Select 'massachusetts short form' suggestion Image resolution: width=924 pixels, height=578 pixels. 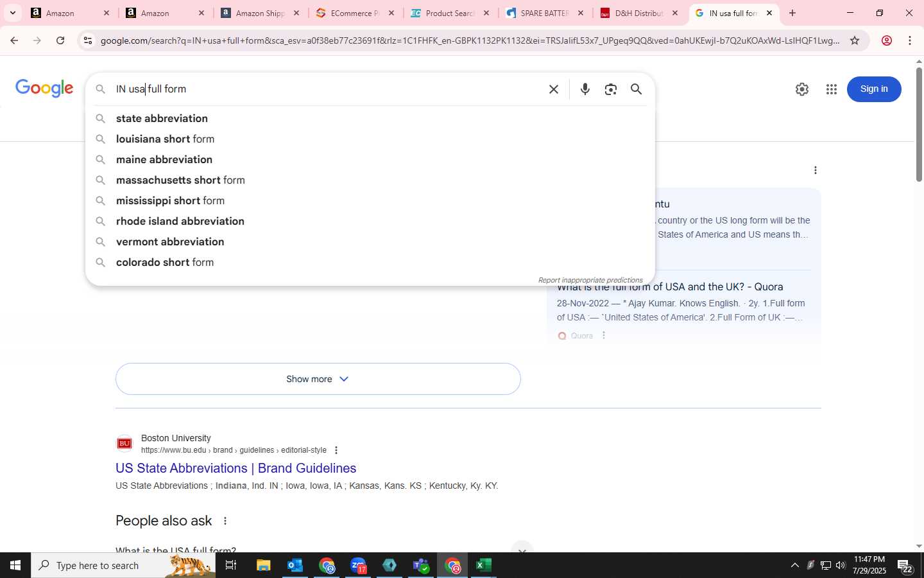[x=370, y=180]
